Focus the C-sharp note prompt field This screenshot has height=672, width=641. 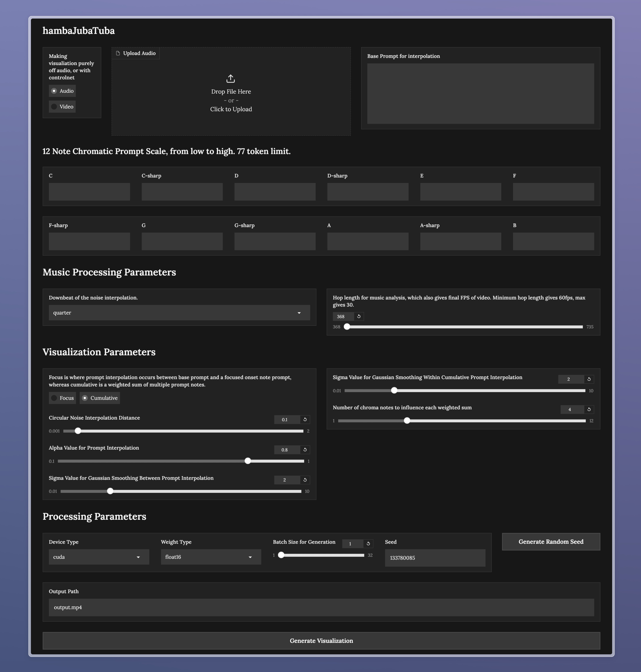click(182, 192)
